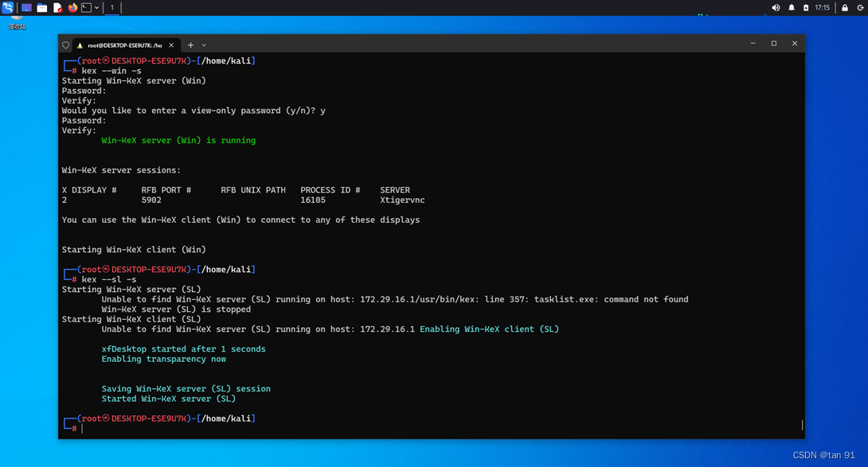Click the view-only password question line
This screenshot has width=868, height=467.
point(194,111)
